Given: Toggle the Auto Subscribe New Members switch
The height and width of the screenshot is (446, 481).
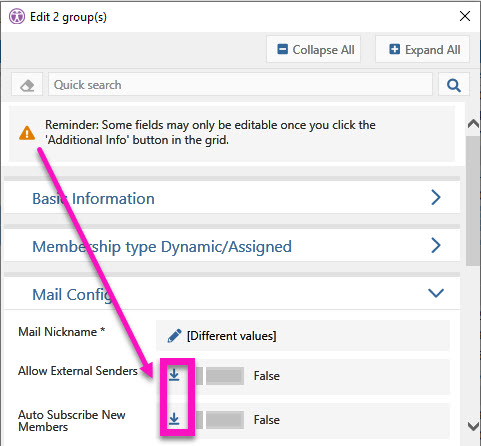Looking at the screenshot, I should pos(219,419).
